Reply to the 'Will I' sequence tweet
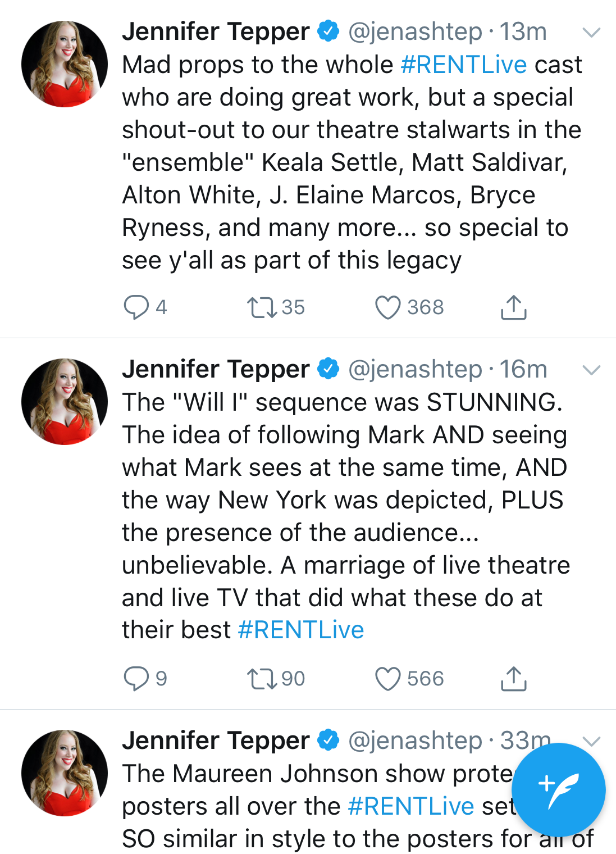 click(136, 678)
